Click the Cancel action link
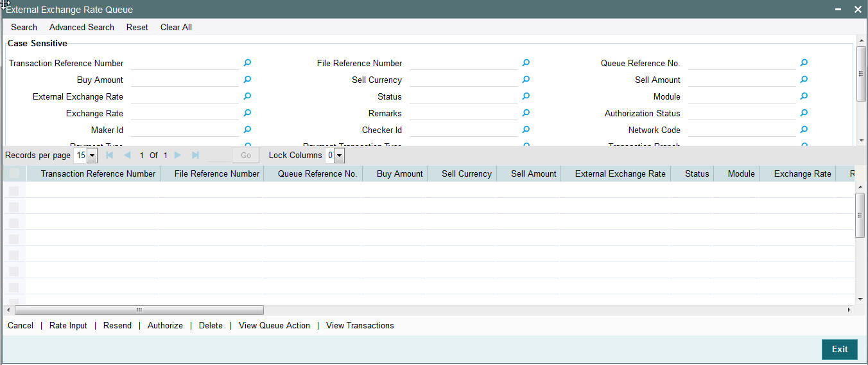The image size is (868, 365). tap(21, 325)
